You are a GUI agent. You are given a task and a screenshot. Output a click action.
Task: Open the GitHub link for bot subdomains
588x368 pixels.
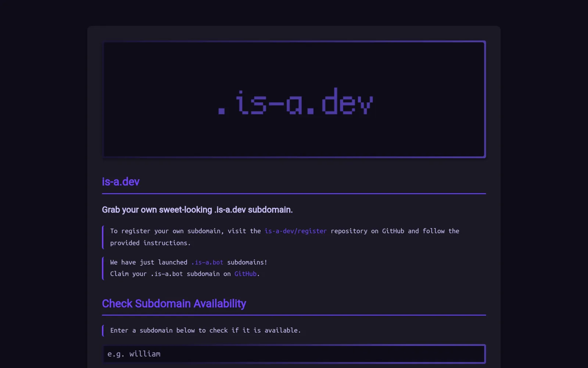[245, 274]
